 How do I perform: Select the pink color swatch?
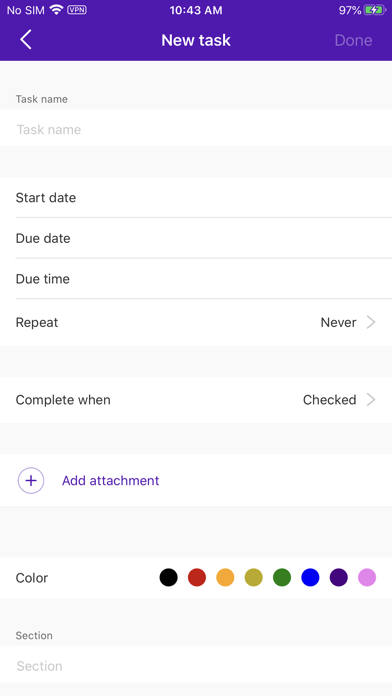click(x=367, y=577)
